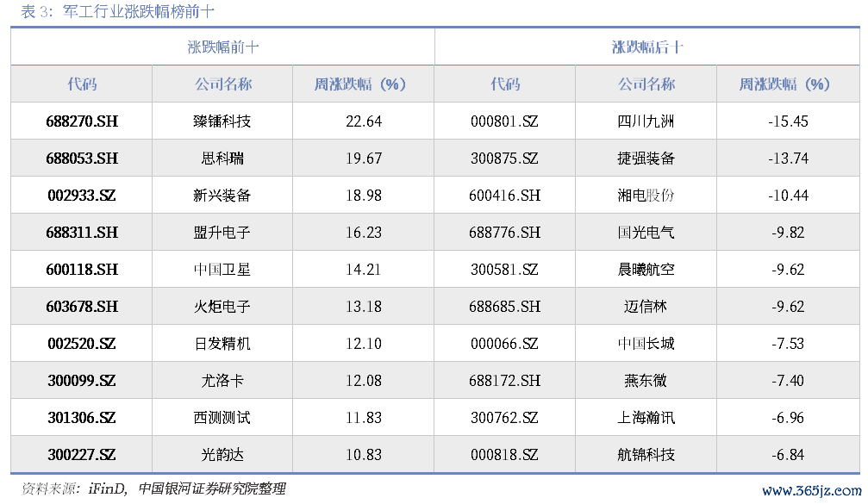Image resolution: width=868 pixels, height=504 pixels.
Task: Select company name 四川九洲
Action: (x=646, y=121)
